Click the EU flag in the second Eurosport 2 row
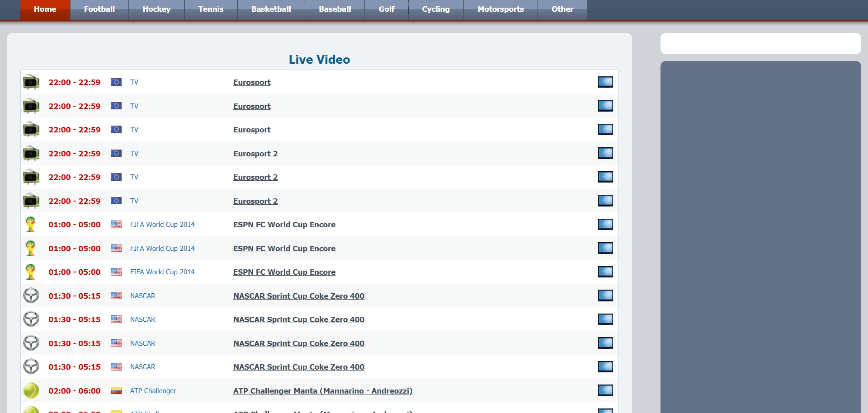 116,177
